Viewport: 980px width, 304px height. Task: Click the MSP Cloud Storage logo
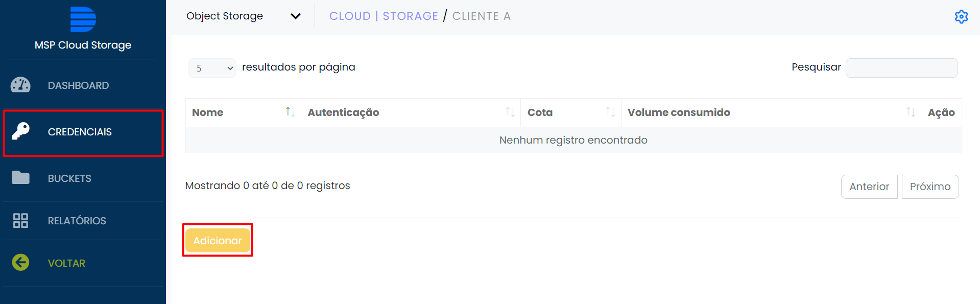coord(83,19)
